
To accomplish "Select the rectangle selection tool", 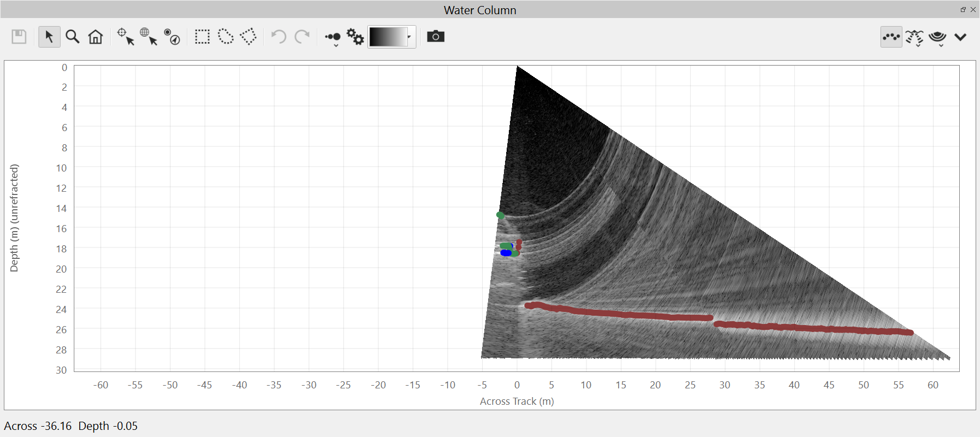I will click(202, 37).
